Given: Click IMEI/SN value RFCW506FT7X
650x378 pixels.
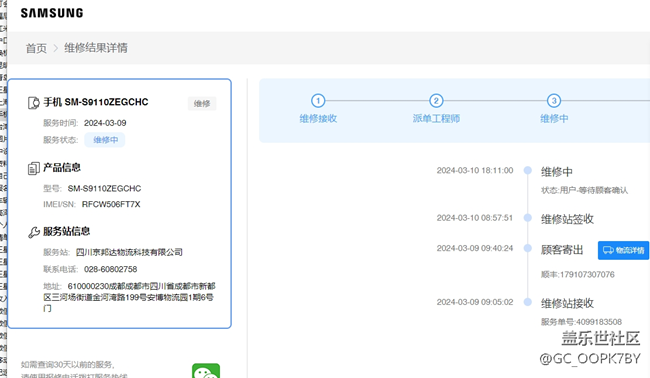Looking at the screenshot, I should [111, 204].
